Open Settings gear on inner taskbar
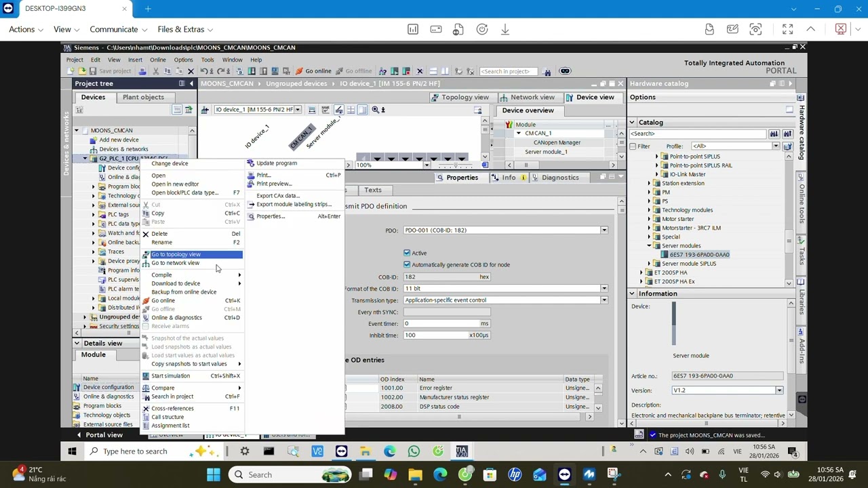Image resolution: width=868 pixels, height=488 pixels. (245, 451)
